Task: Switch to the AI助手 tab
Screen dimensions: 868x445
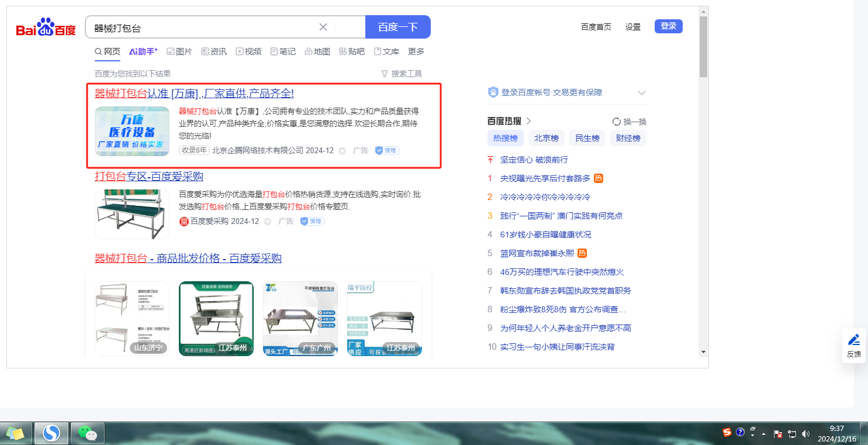Action: tap(144, 51)
